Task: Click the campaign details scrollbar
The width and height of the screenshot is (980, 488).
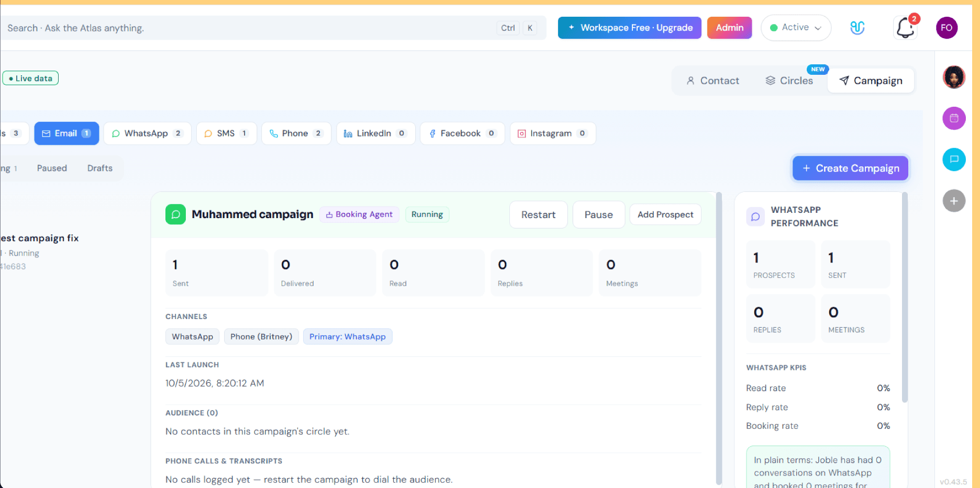Action: 719,338
